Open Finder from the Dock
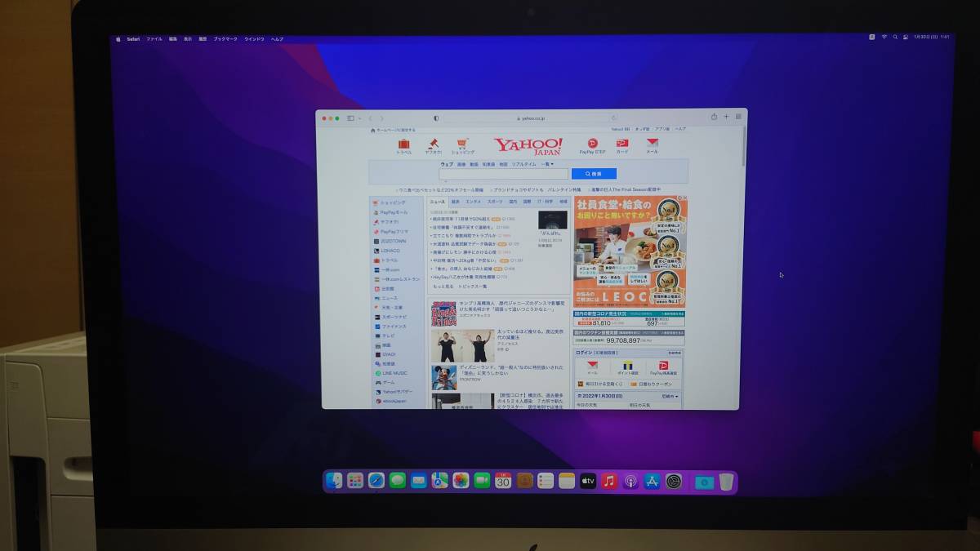 click(334, 481)
